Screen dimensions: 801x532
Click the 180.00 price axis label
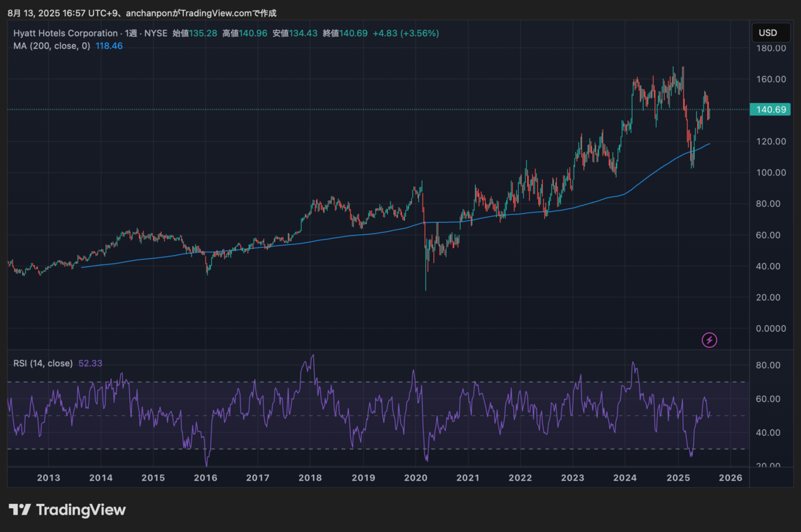coord(770,48)
